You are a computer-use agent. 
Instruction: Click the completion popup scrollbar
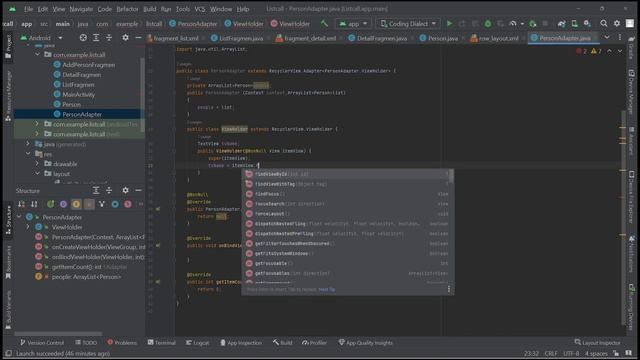(x=451, y=176)
